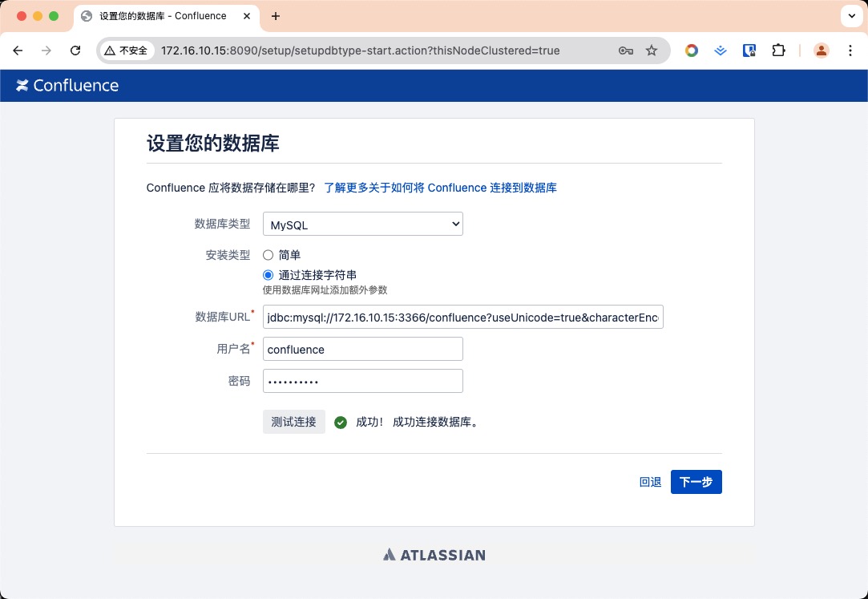The width and height of the screenshot is (868, 599).
Task: Click the 回退 link
Action: 650,482
